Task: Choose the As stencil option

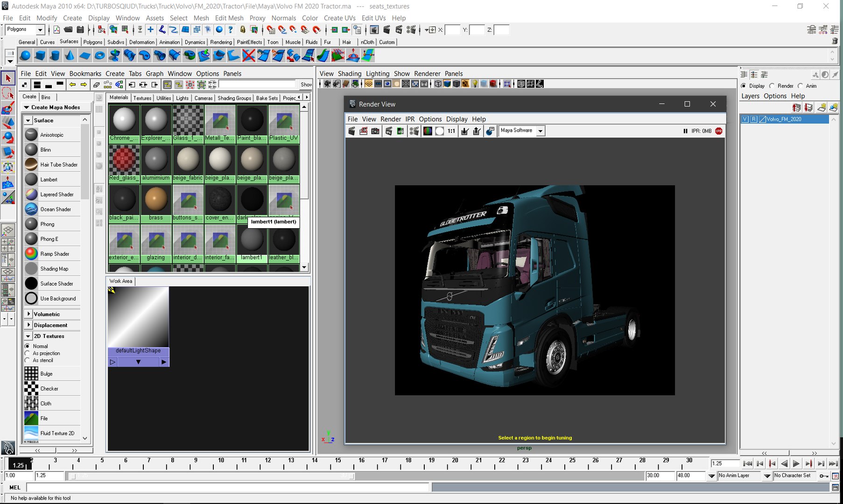Action: (27, 360)
